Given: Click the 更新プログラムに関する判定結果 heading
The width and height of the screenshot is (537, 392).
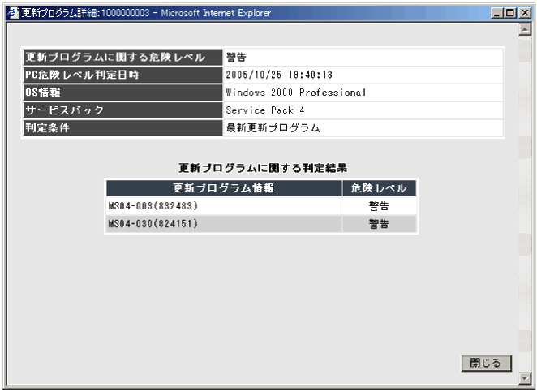Looking at the screenshot, I should pos(263,168).
